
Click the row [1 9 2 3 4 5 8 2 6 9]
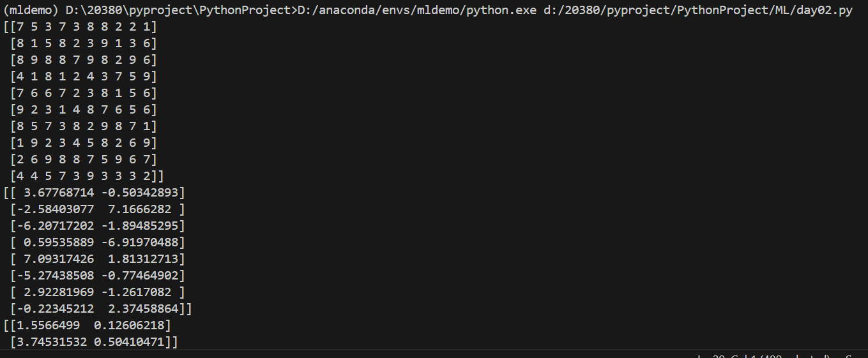click(x=83, y=143)
